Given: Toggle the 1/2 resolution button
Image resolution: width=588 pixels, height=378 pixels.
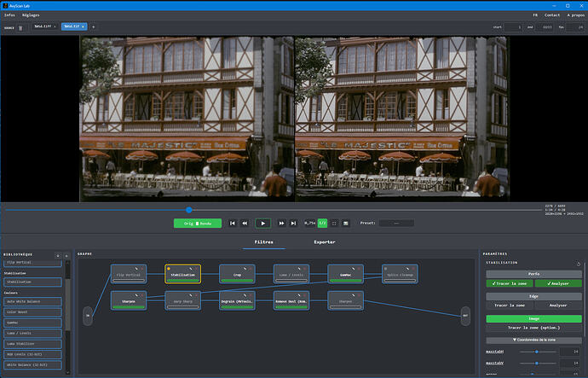Looking at the screenshot, I should pos(322,223).
